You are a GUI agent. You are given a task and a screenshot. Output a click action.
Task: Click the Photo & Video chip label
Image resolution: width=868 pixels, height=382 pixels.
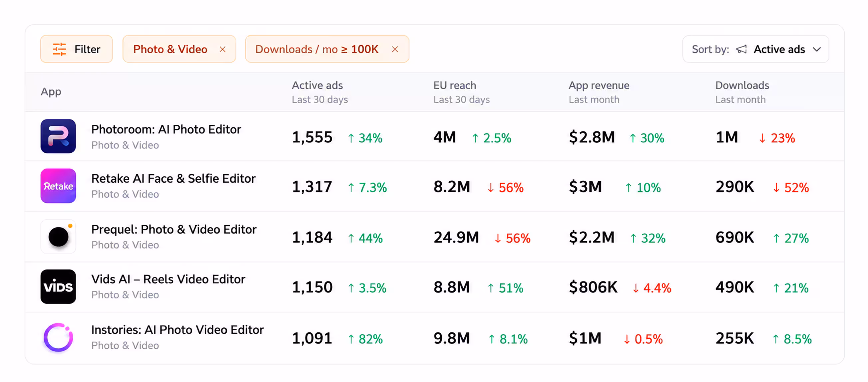(170, 50)
